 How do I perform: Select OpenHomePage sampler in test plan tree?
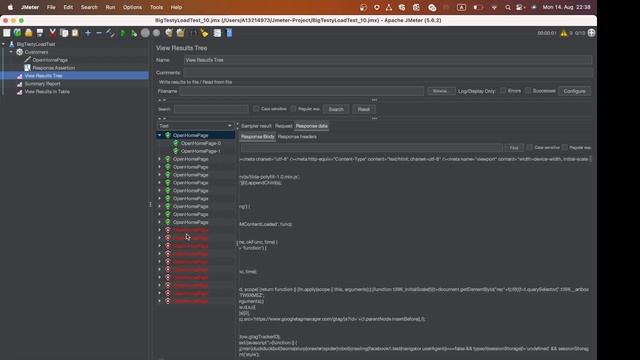pyautogui.click(x=50, y=60)
